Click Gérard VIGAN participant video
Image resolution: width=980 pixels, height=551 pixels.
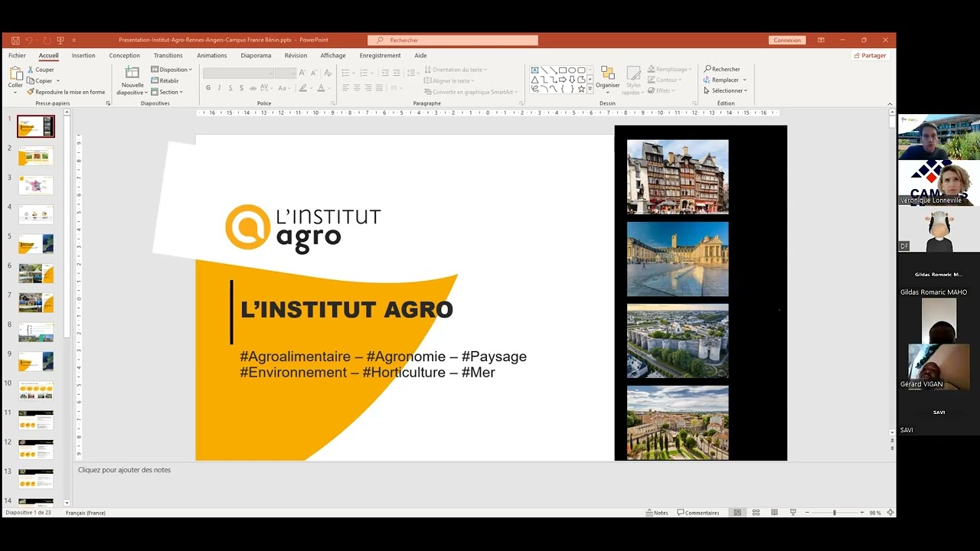coord(939,367)
